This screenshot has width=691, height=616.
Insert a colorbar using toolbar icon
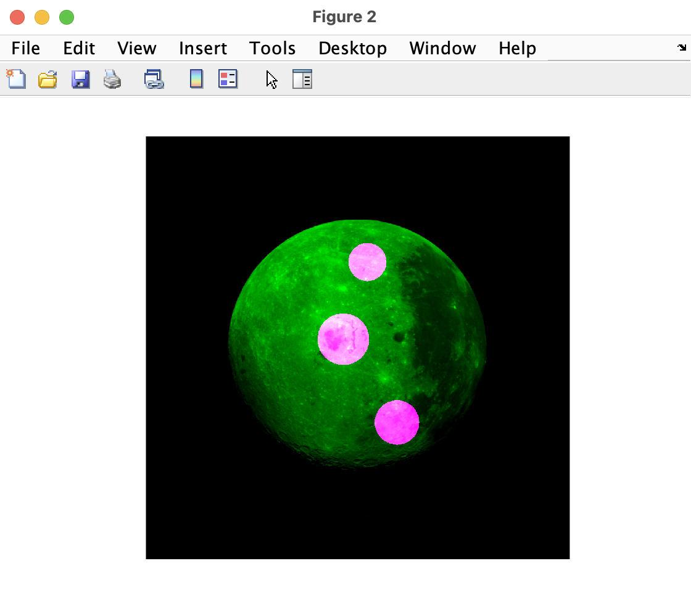coord(197,80)
